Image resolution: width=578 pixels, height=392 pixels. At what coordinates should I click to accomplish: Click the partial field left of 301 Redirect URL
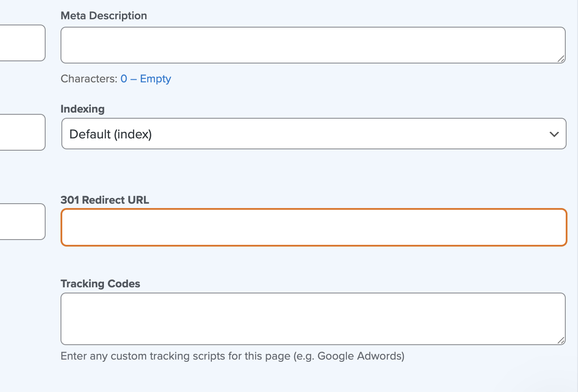pos(22,222)
